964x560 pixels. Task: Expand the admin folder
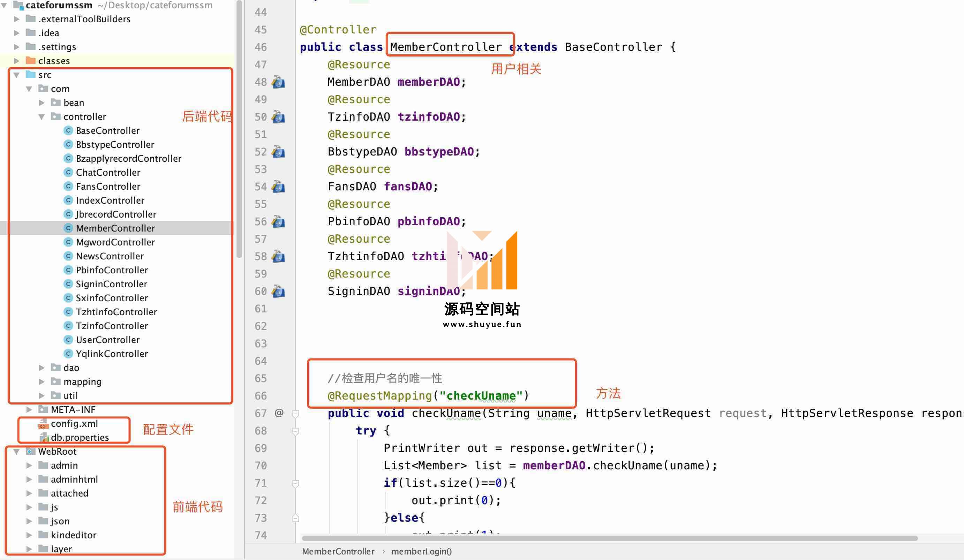click(x=29, y=466)
